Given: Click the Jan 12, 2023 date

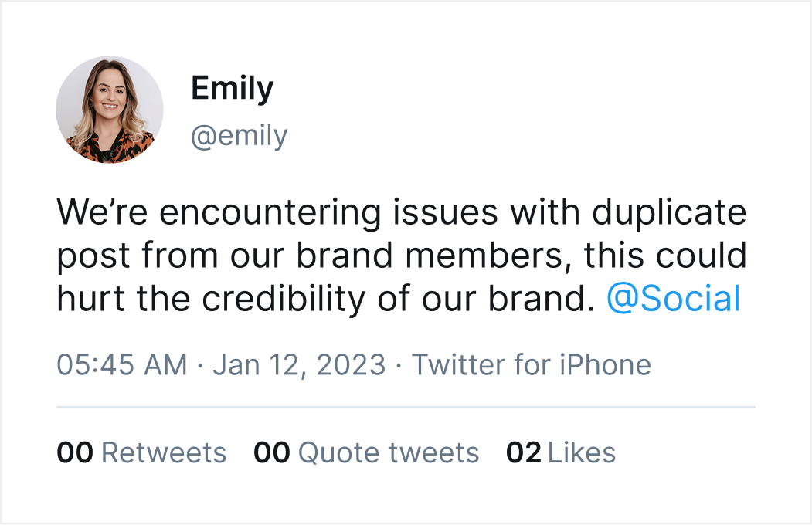Looking at the screenshot, I should coord(299,364).
